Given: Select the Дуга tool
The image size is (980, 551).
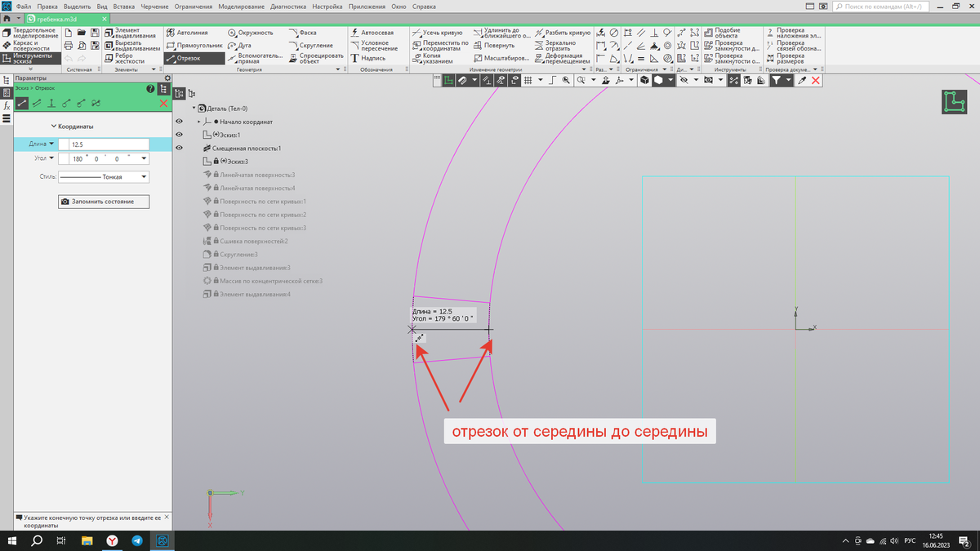Looking at the screenshot, I should (x=239, y=46).
